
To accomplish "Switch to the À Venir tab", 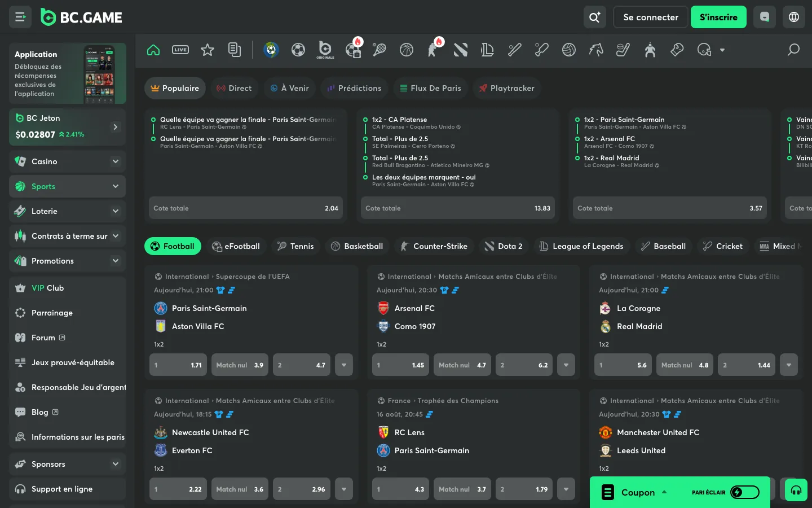I will [x=289, y=88].
